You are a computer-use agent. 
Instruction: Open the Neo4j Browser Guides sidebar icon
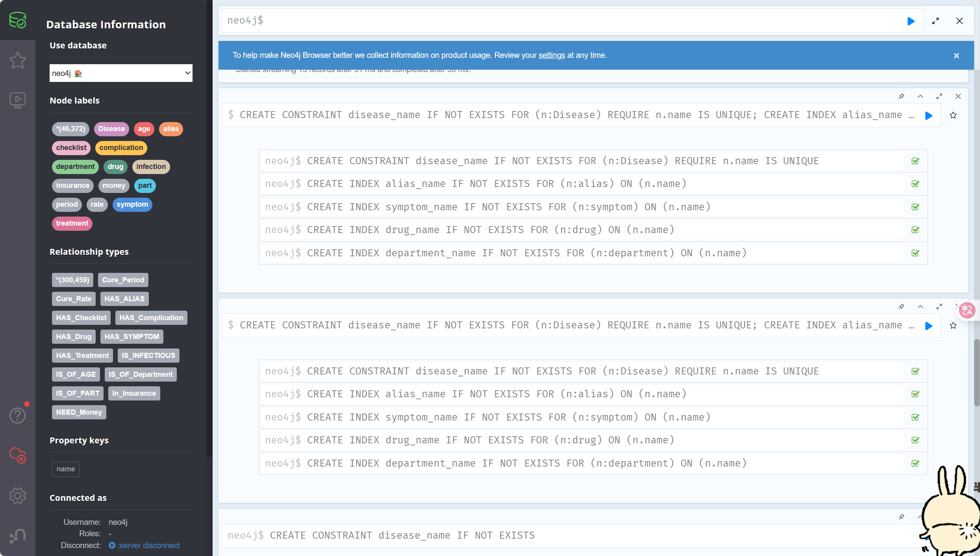click(x=18, y=100)
